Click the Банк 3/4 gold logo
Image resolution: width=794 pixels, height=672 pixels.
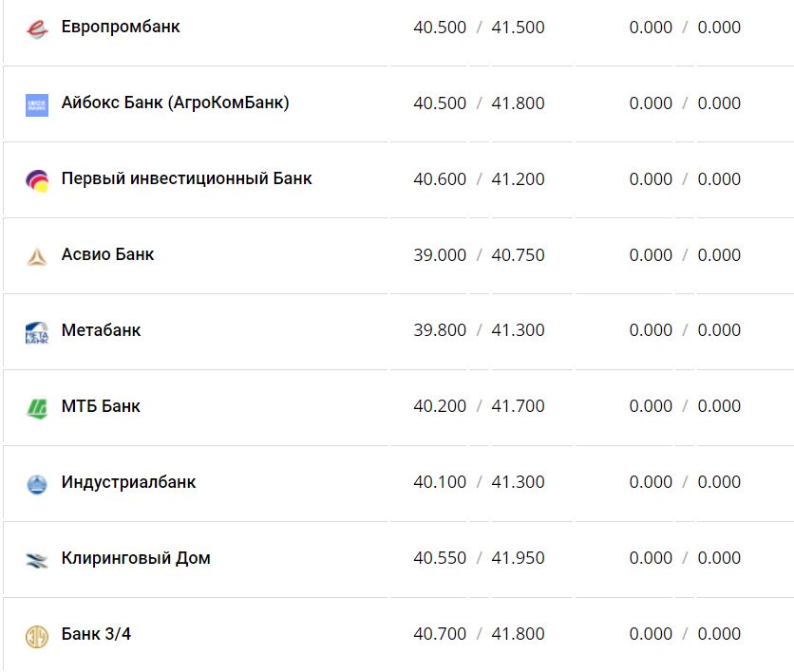pyautogui.click(x=37, y=636)
